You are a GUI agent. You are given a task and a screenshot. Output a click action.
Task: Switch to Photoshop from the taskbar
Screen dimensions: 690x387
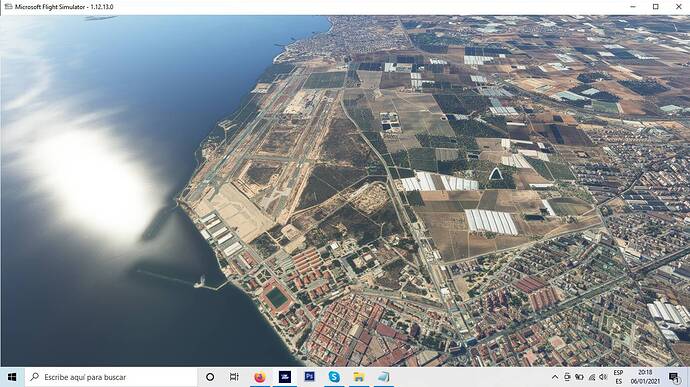tap(309, 377)
